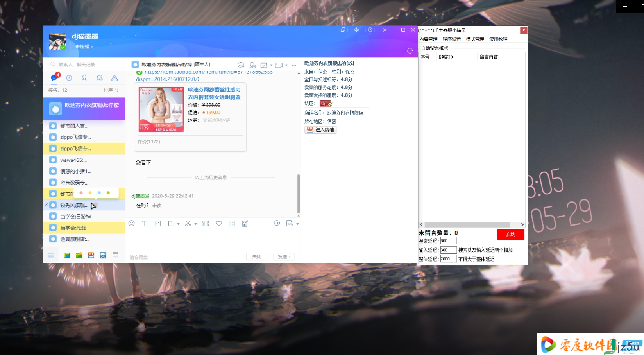This screenshot has width=644, height=355.
Task: Open the recent contacts clock tab
Action: tap(69, 78)
